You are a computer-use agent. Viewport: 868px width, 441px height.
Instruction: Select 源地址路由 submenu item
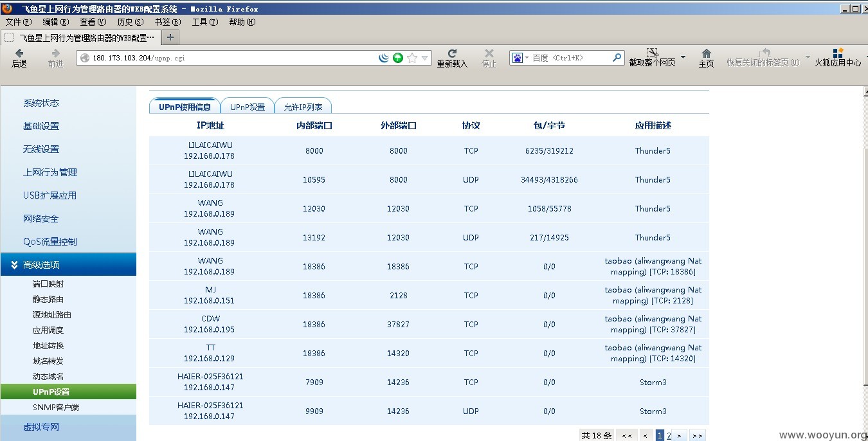coord(52,315)
